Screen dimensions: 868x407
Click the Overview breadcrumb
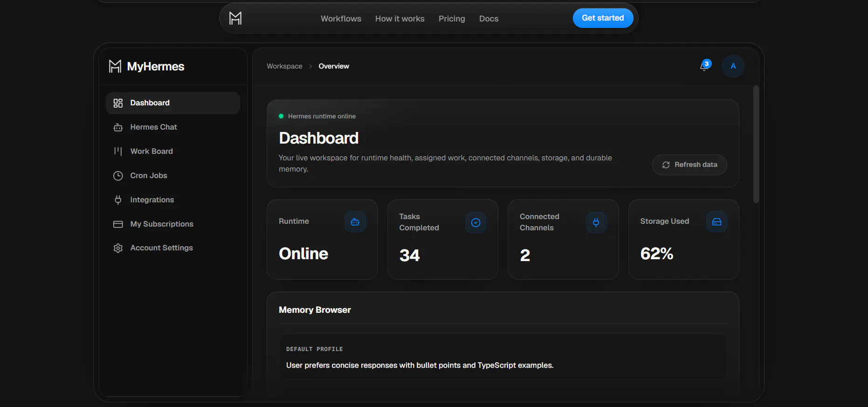tap(334, 66)
